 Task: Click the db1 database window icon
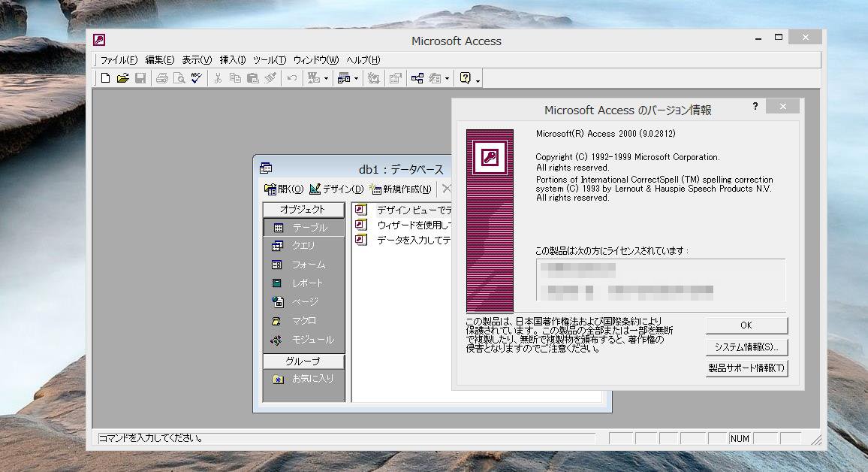pos(266,168)
